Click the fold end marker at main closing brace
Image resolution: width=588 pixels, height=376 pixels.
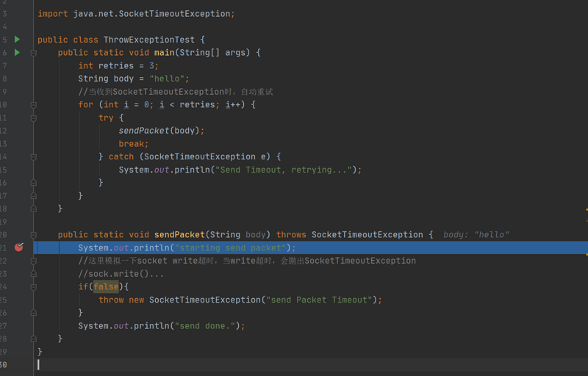[x=33, y=209]
